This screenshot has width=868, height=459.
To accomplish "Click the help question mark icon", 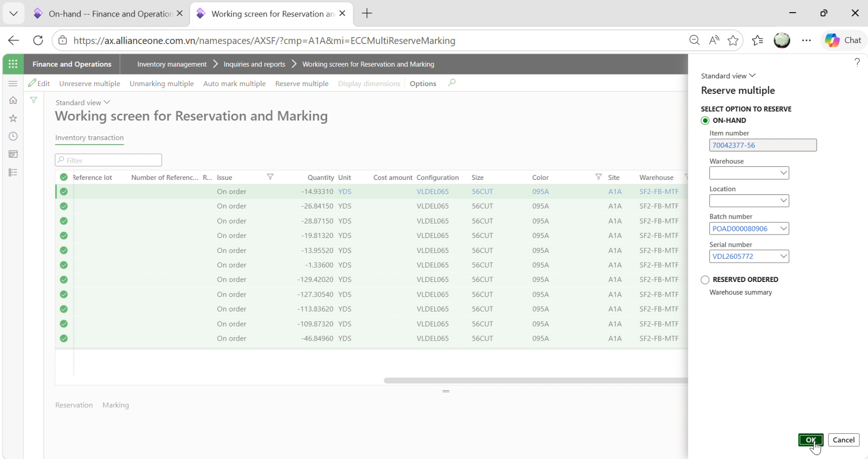I will click(857, 62).
